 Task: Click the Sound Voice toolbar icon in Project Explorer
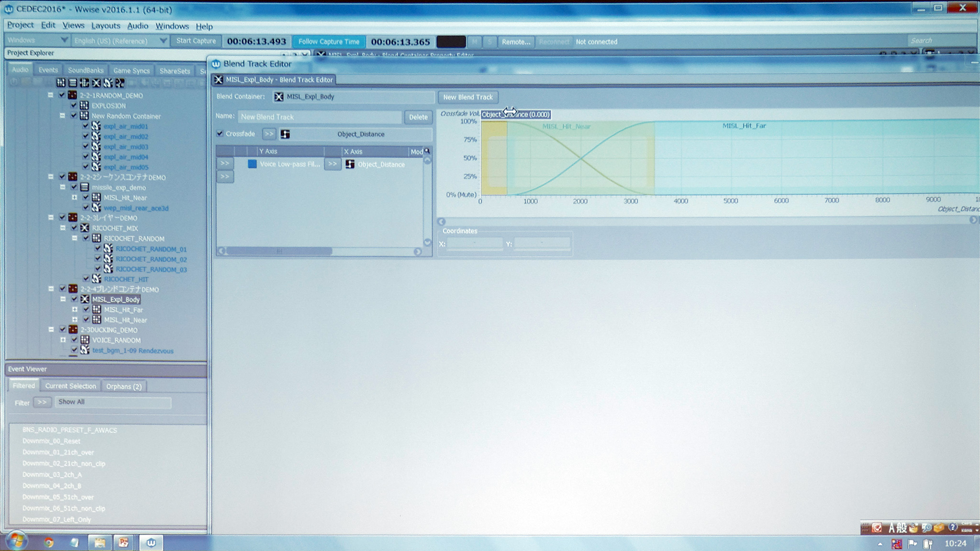[120, 83]
